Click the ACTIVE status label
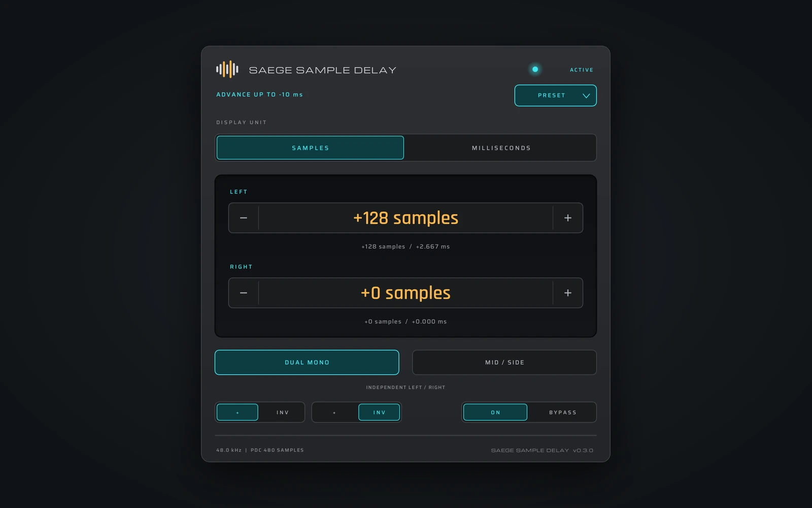 point(582,70)
